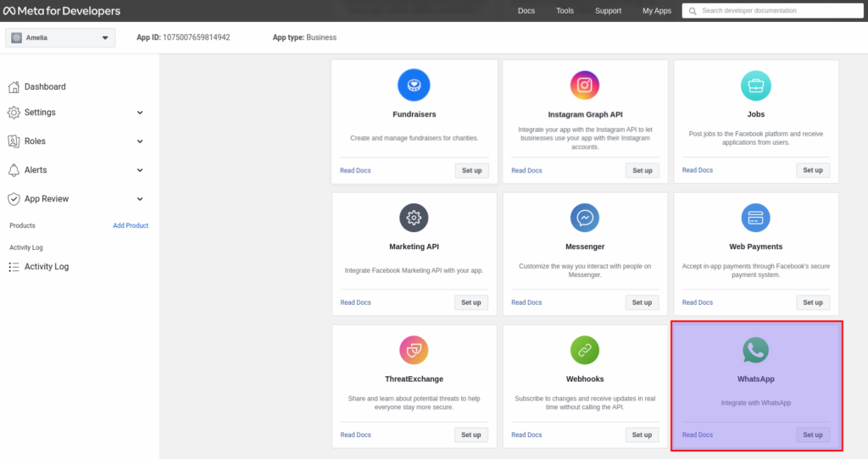Read Docs for Jobs

698,169
